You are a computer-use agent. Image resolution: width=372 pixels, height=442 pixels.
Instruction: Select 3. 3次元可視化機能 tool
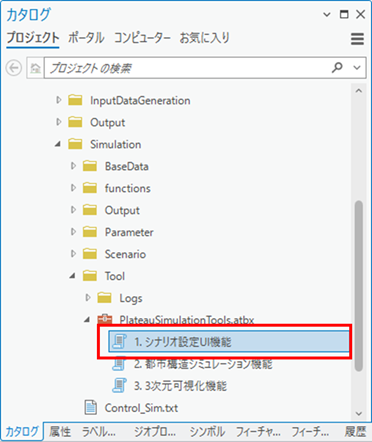[x=180, y=386]
